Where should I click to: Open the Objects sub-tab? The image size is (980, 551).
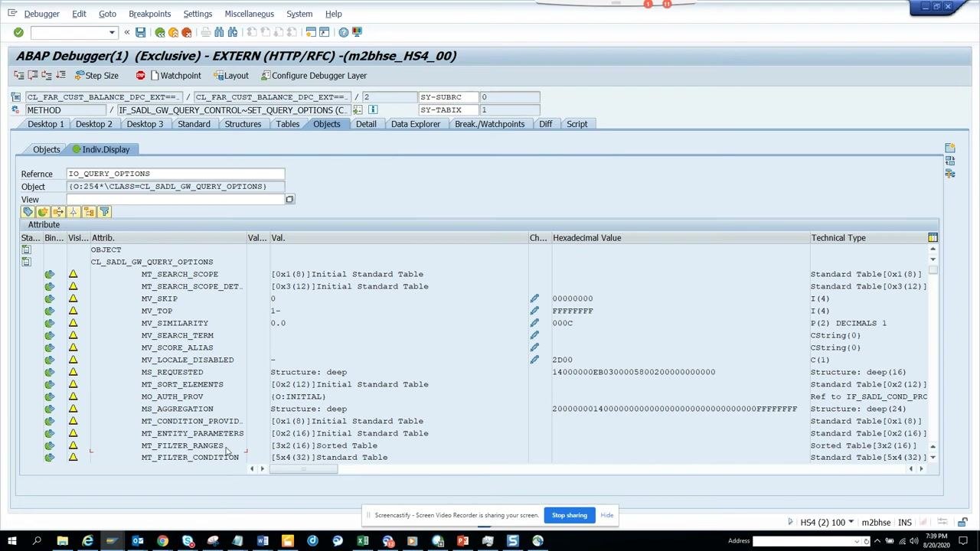pyautogui.click(x=46, y=149)
